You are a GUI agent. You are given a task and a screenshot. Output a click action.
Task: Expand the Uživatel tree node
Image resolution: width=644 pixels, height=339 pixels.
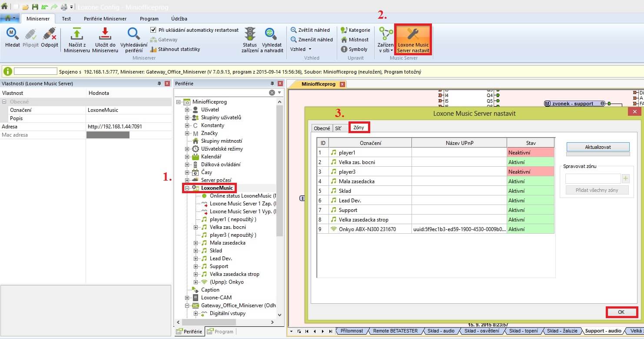coord(187,110)
